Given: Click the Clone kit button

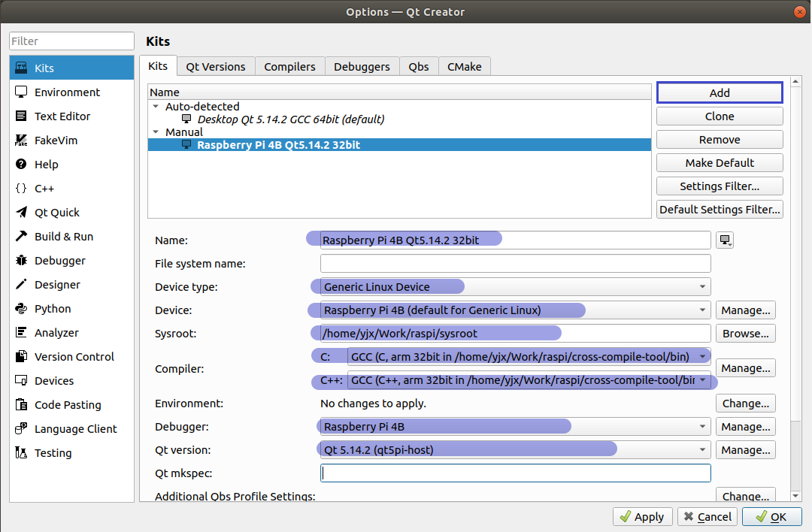Looking at the screenshot, I should point(720,116).
